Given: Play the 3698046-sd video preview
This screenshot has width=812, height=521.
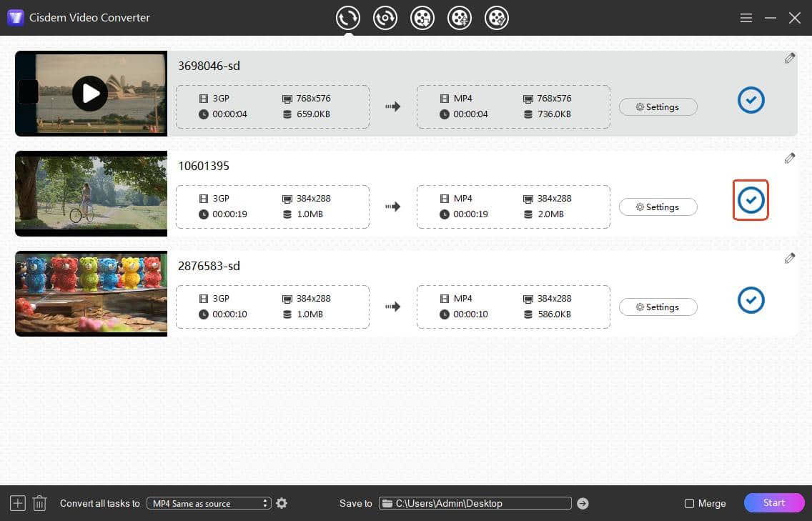Looking at the screenshot, I should tap(90, 93).
